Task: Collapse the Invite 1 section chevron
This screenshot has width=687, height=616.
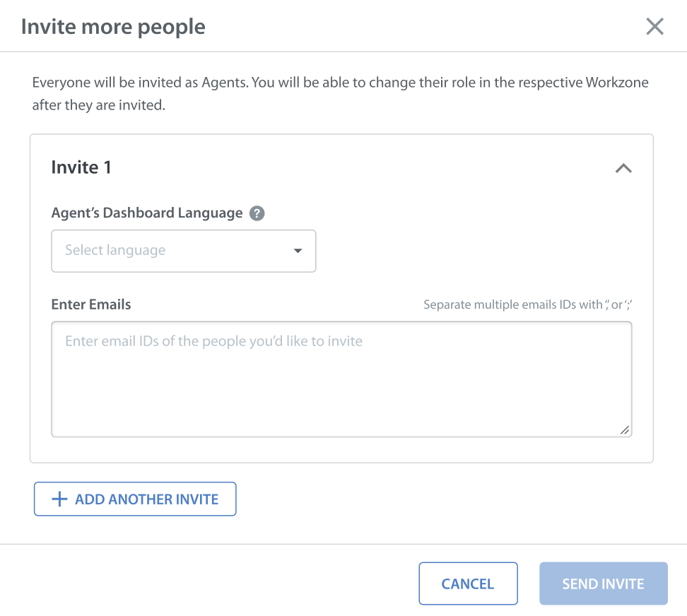Action: 623,168
